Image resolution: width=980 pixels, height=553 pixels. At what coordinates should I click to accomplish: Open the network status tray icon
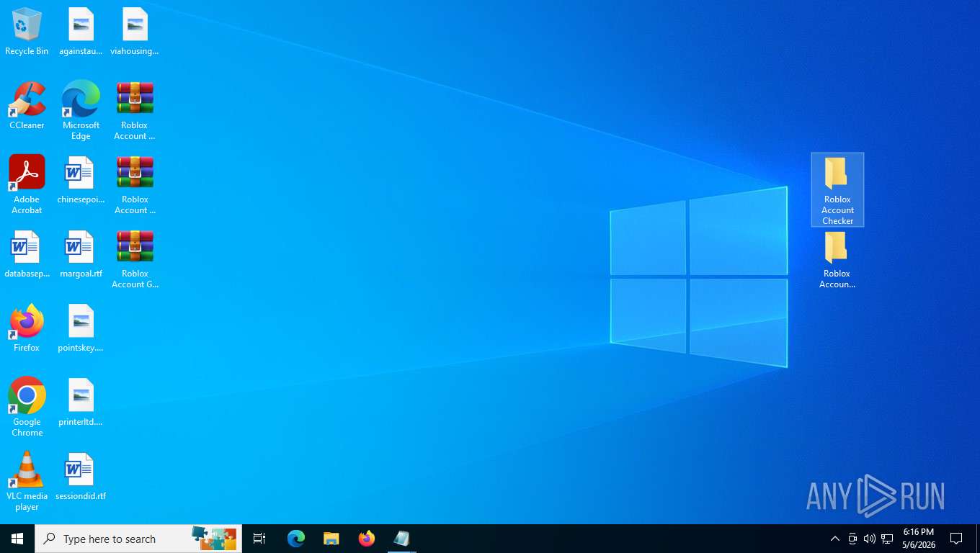point(887,539)
